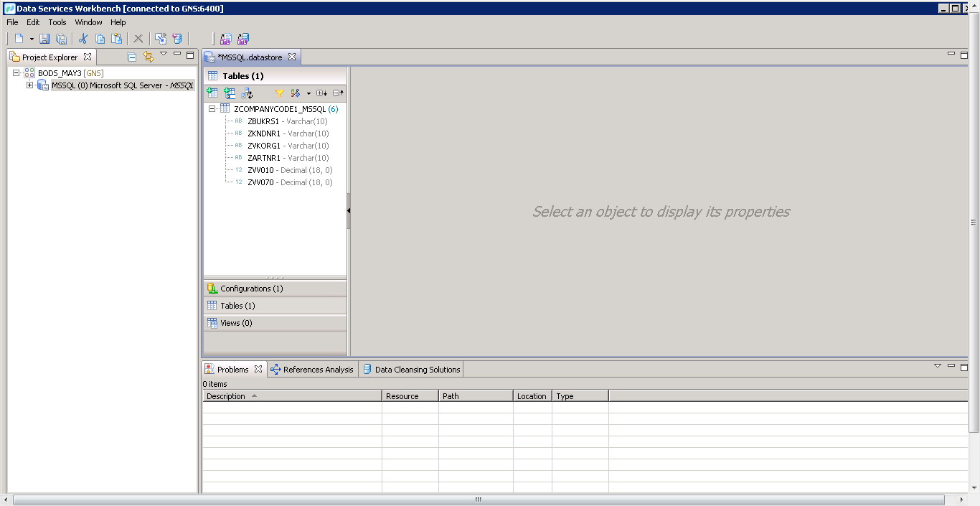Click the Save All toolbar icon
Viewport: 980px width, 506px height.
click(x=62, y=38)
